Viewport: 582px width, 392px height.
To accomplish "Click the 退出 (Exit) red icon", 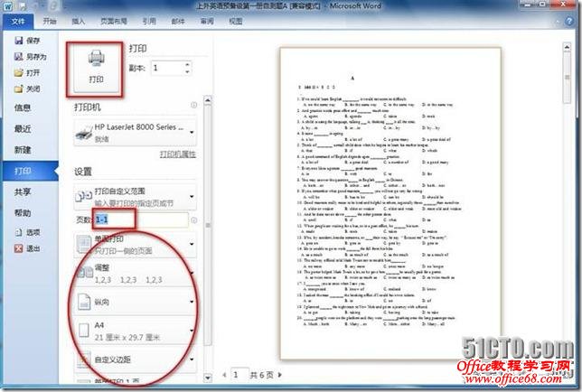I will (x=19, y=248).
